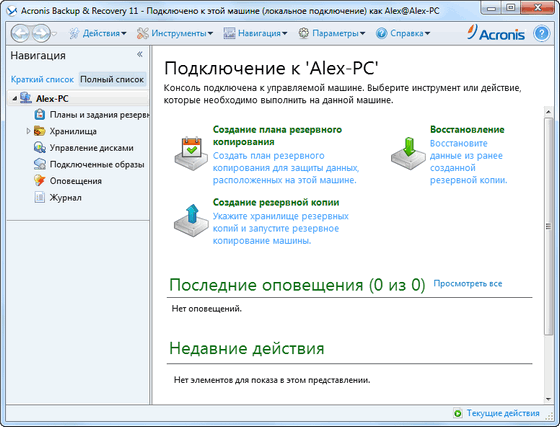Click Создание плана резервного копирования heading

pos(277,136)
